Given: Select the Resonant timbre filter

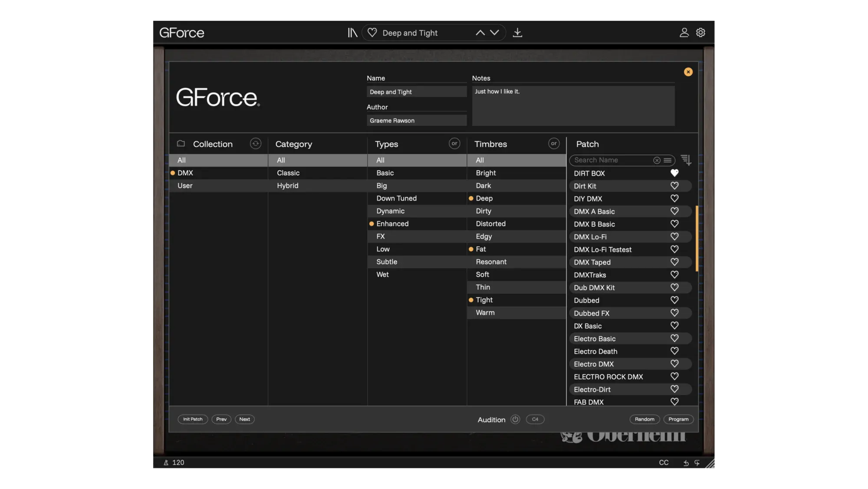Looking at the screenshot, I should (516, 262).
